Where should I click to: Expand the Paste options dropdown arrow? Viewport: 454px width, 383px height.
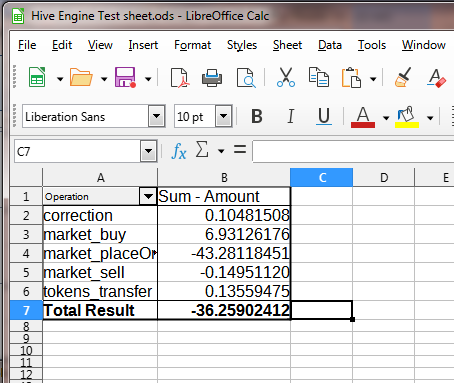(373, 79)
